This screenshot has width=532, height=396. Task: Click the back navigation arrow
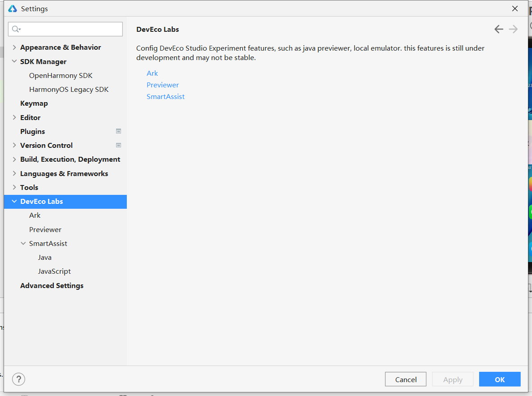click(498, 29)
